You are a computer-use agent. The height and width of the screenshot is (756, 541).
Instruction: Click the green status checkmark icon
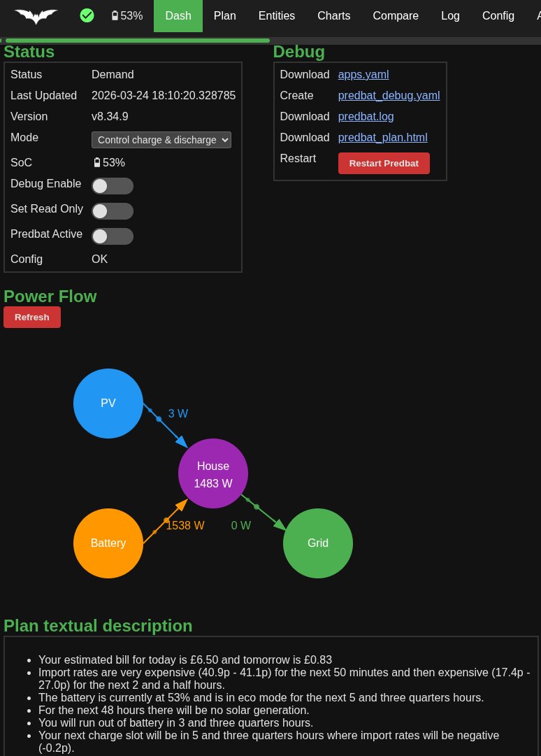coord(87,15)
